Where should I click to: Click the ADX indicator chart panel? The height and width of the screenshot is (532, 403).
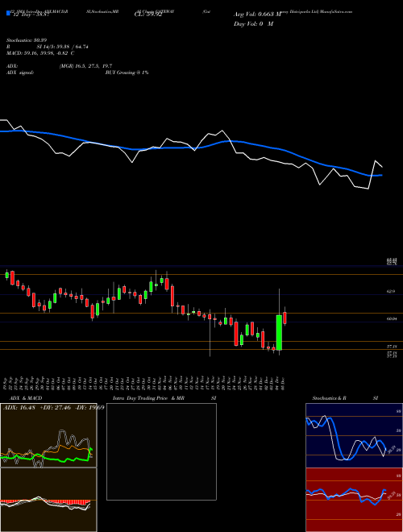(x=48, y=435)
